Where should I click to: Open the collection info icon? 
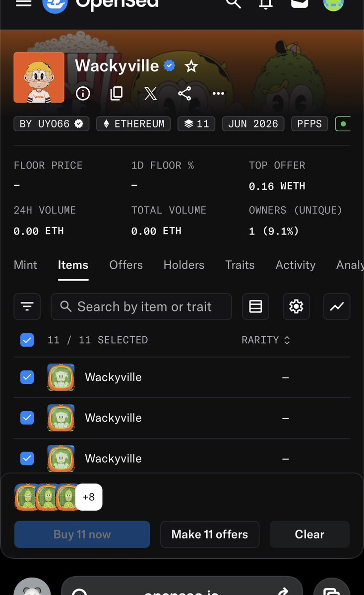(x=83, y=93)
